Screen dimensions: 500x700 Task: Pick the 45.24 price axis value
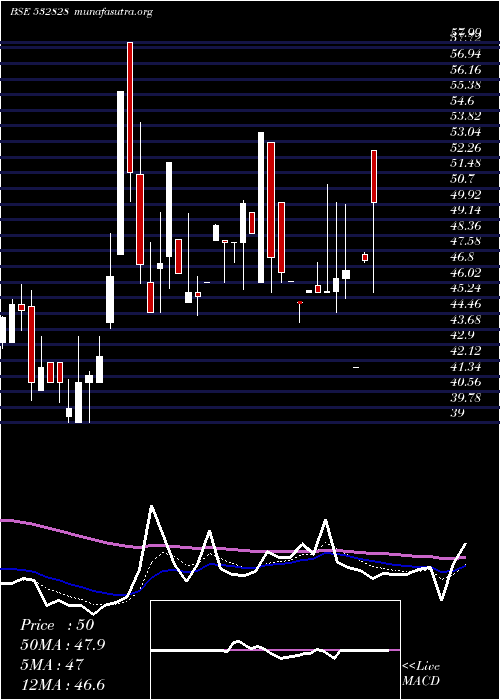465,288
